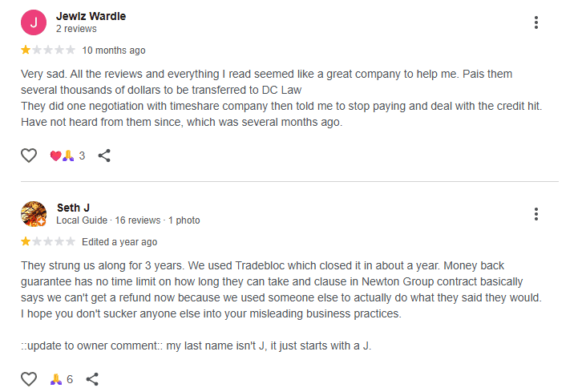
Task: Open Jewlz Wardle's profile name link
Action: click(91, 16)
